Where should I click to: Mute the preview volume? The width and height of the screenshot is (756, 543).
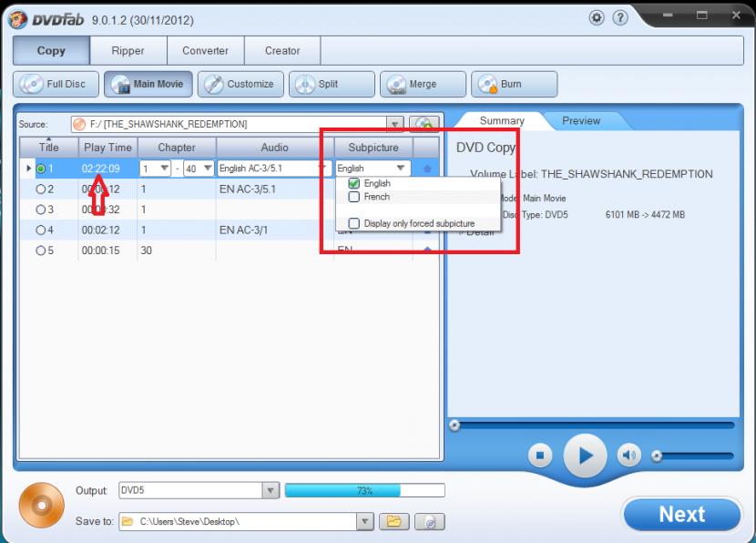point(629,455)
